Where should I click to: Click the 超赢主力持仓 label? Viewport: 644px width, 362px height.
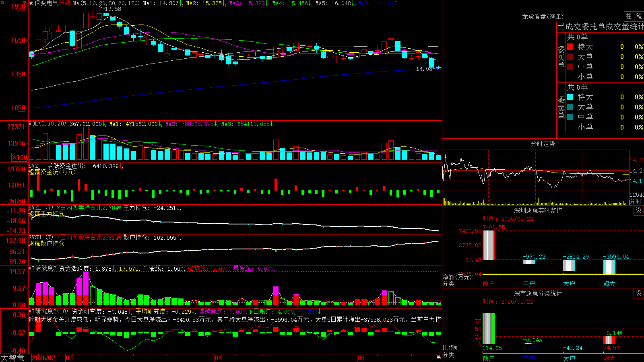tap(46, 214)
